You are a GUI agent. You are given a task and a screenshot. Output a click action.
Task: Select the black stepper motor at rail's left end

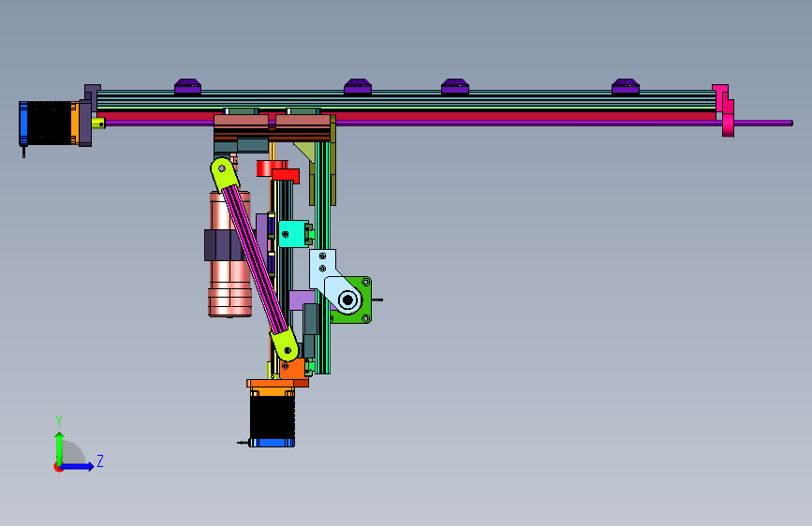click(x=50, y=124)
